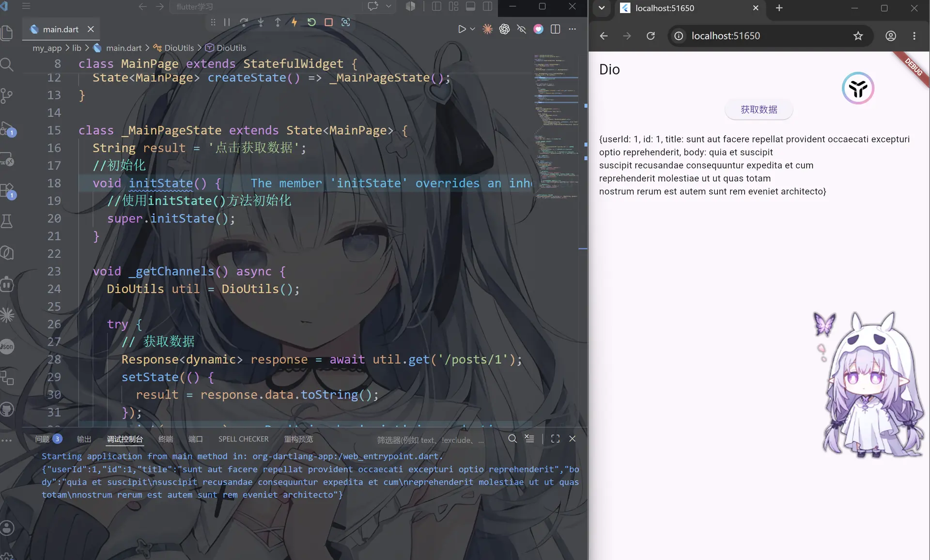The image size is (930, 560).
Task: Open the Accounts menu in activity bar
Action: pyautogui.click(x=7, y=528)
